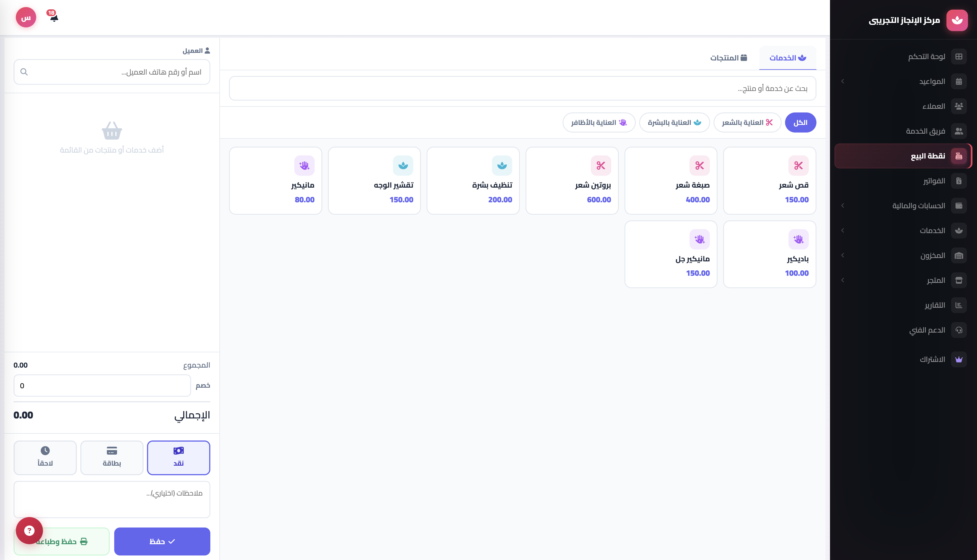Filter by العناية بالبشرة category chip

(x=674, y=122)
